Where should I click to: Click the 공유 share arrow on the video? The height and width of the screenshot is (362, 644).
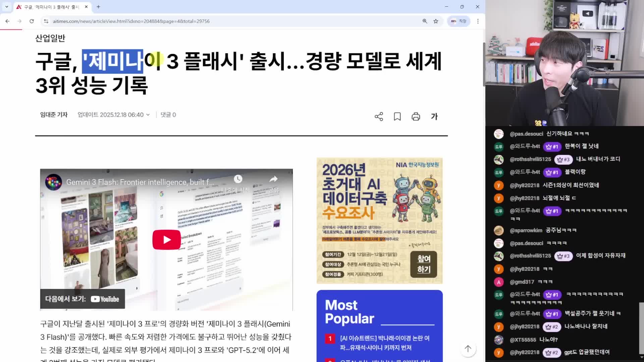[273, 179]
